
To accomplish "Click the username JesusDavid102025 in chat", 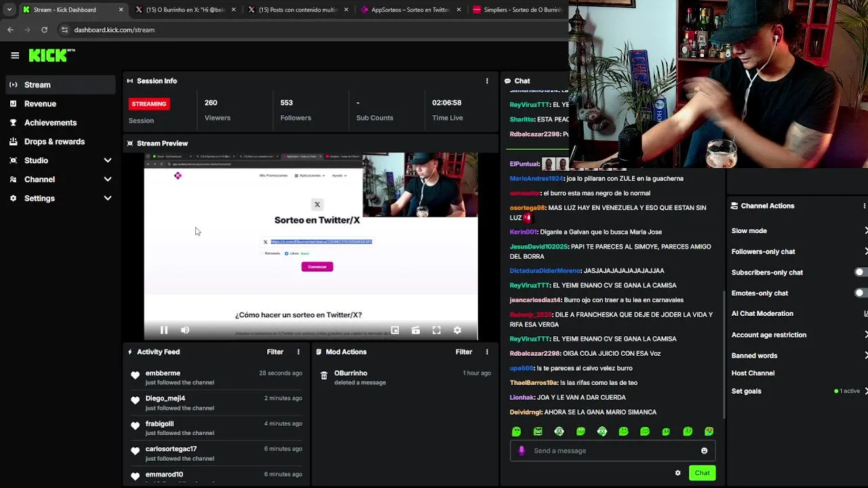I will click(538, 247).
